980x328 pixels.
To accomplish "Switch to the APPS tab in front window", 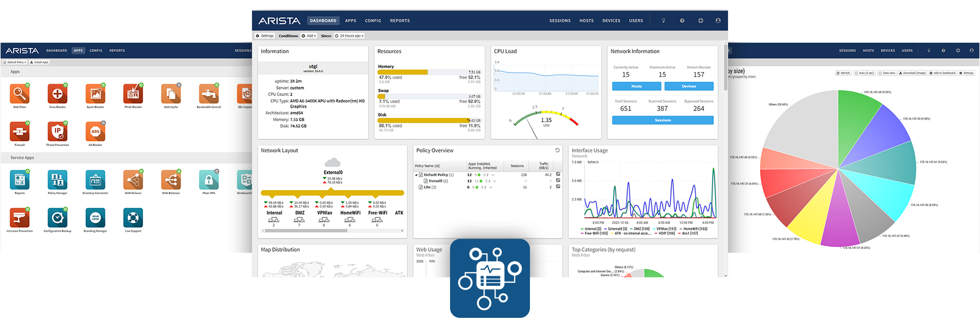I will [350, 21].
